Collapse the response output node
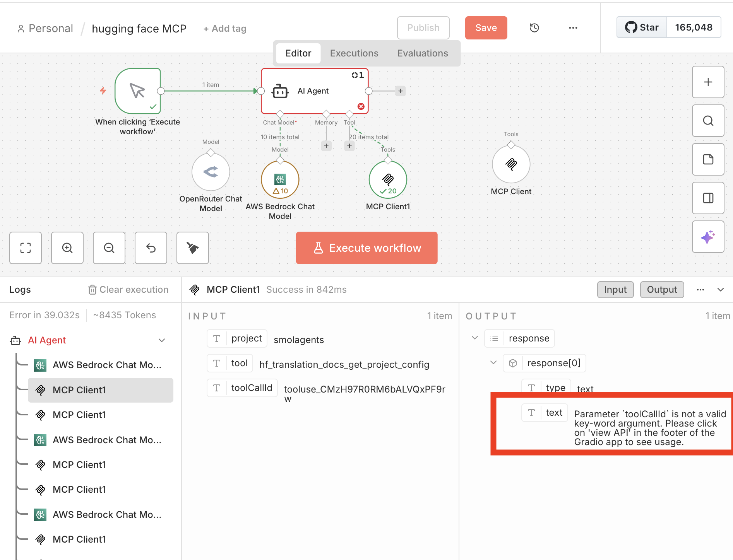 [475, 338]
